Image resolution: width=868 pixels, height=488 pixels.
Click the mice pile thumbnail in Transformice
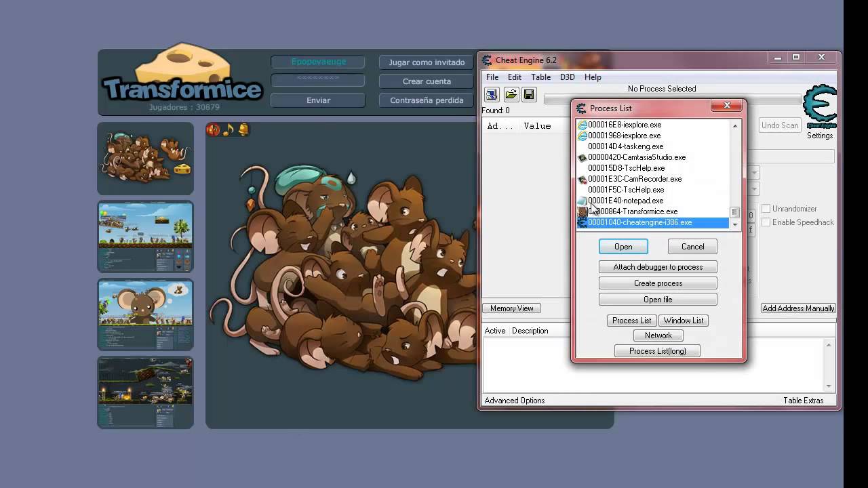[x=145, y=159]
